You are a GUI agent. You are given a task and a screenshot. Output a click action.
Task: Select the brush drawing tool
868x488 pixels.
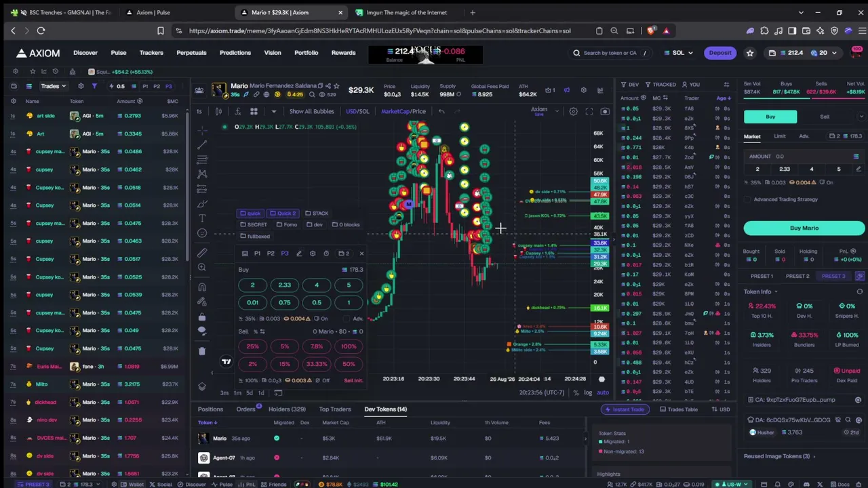202,203
